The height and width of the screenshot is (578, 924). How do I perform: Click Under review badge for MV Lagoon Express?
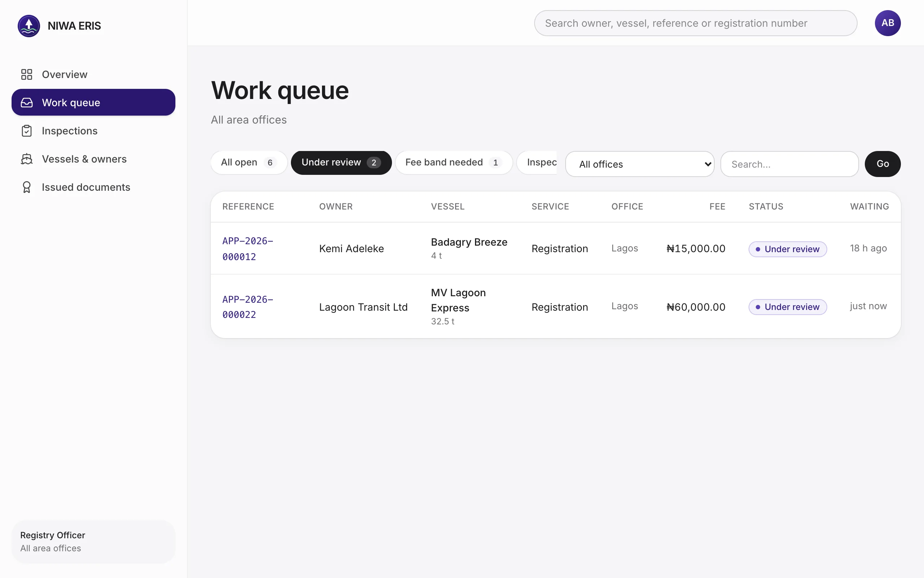click(x=788, y=307)
